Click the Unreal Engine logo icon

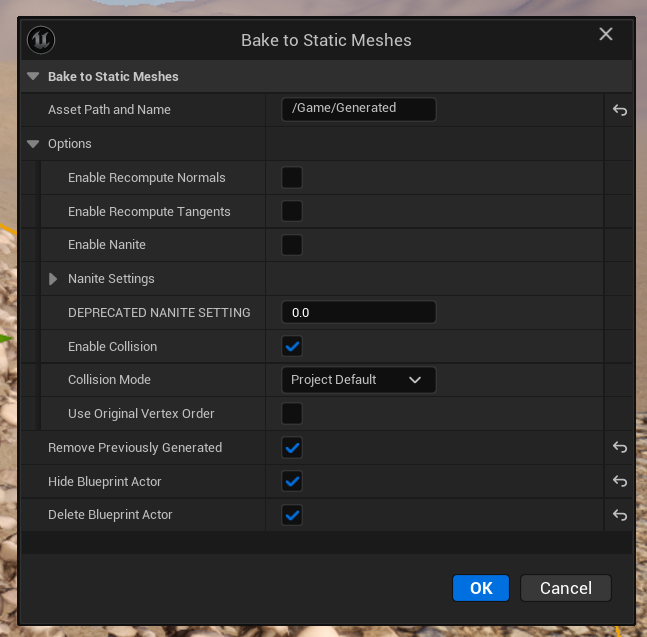pos(42,40)
